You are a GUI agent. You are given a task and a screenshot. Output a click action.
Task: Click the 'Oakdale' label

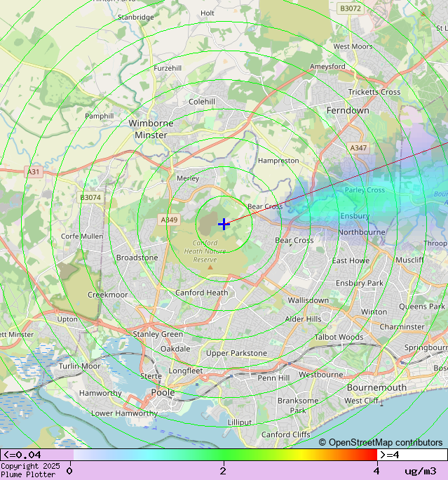[x=175, y=349]
